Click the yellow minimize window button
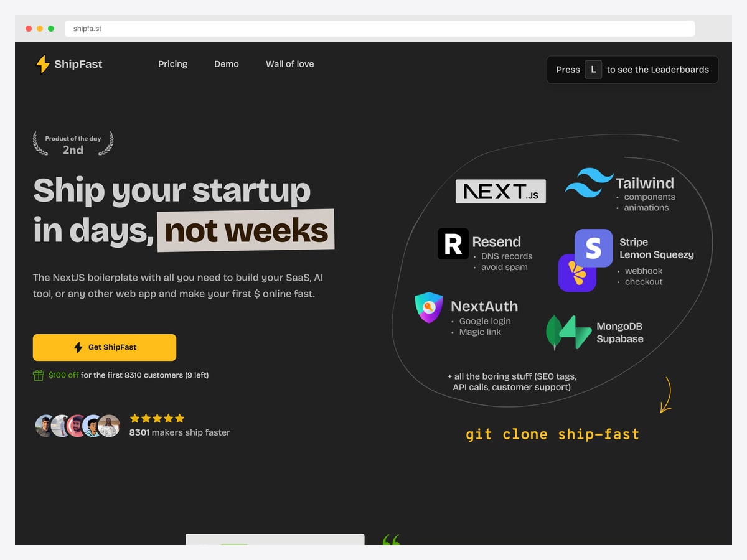This screenshot has height=560, width=747. pyautogui.click(x=40, y=29)
